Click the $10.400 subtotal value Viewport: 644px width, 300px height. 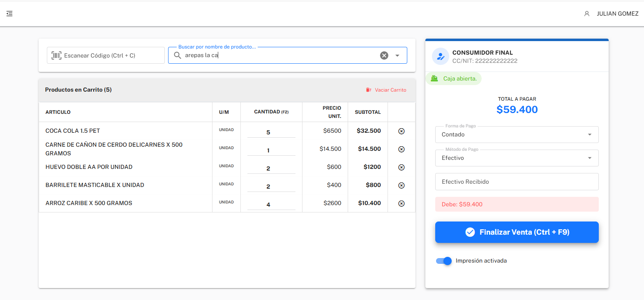pyautogui.click(x=369, y=203)
